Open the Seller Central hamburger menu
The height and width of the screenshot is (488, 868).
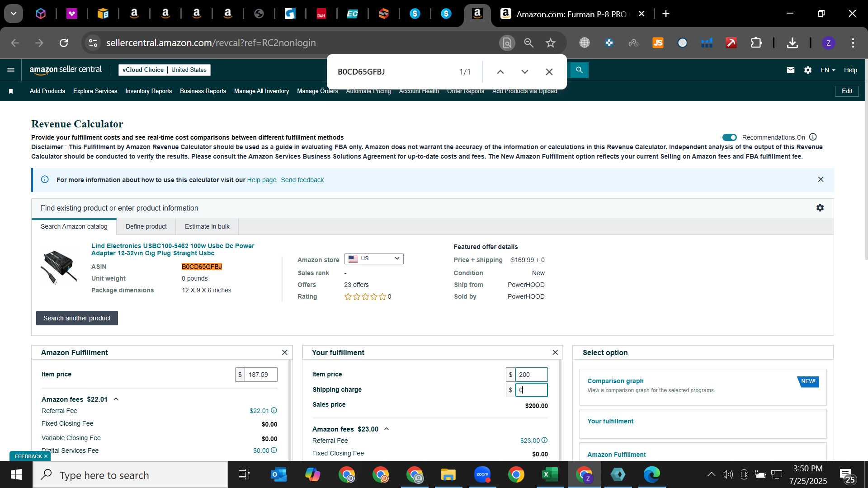11,70
